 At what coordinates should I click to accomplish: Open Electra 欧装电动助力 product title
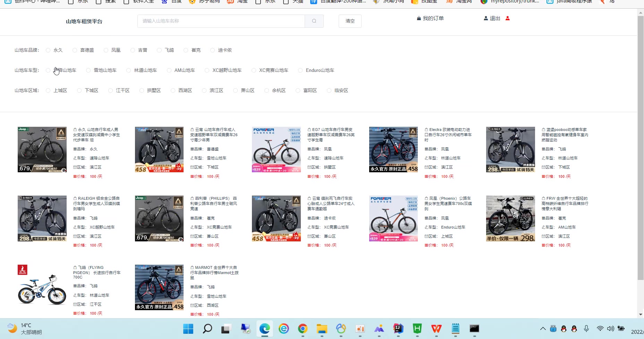448,135
